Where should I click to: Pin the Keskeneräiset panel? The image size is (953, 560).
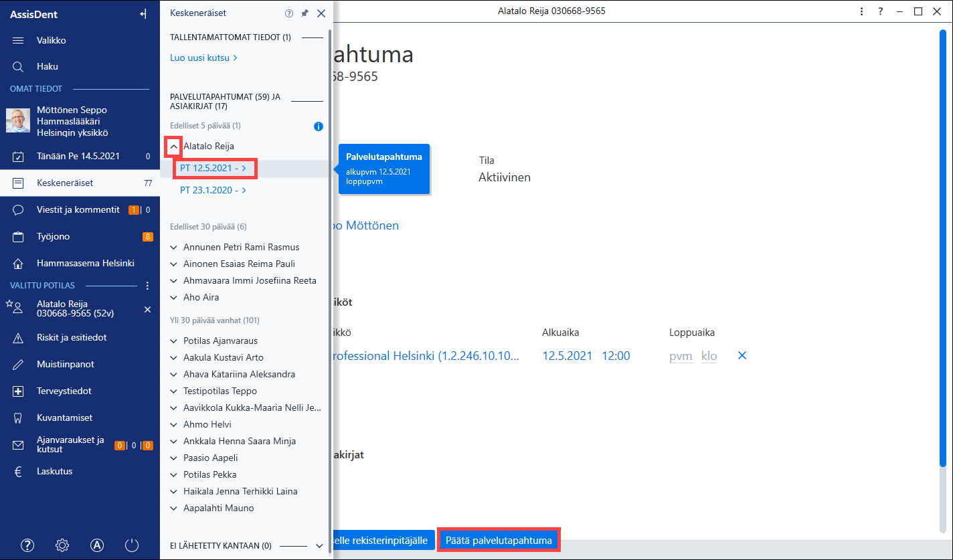tap(305, 13)
